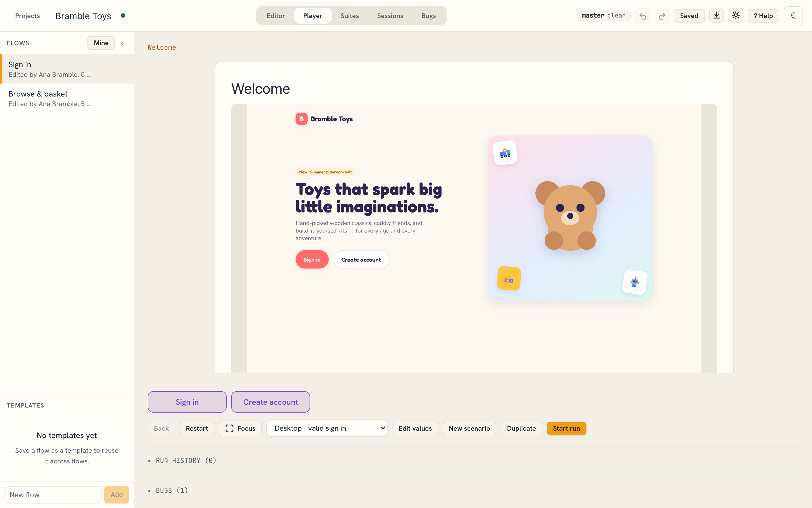Click the download icon button
The height and width of the screenshot is (508, 812).
[x=716, y=16]
